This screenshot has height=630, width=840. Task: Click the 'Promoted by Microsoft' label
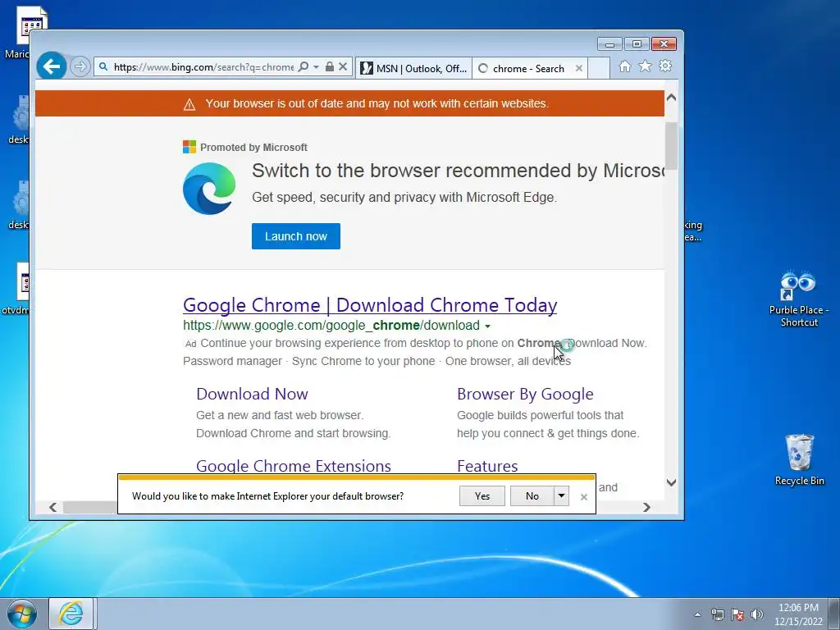pyautogui.click(x=254, y=148)
